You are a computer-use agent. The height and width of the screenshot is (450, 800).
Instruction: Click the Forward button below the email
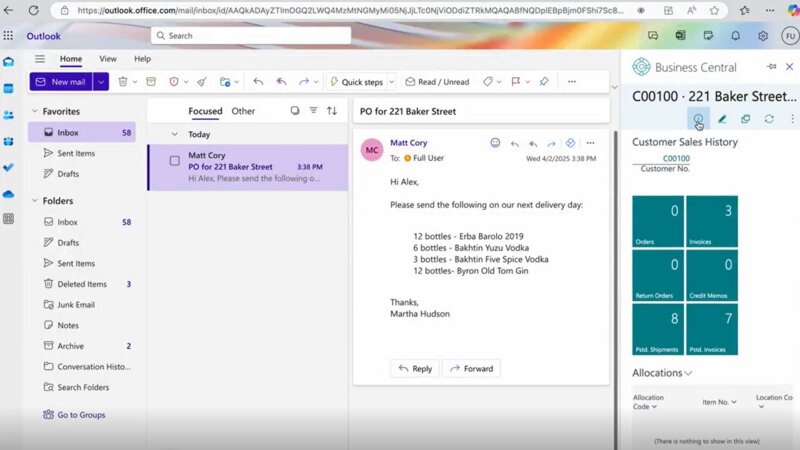pyautogui.click(x=471, y=368)
